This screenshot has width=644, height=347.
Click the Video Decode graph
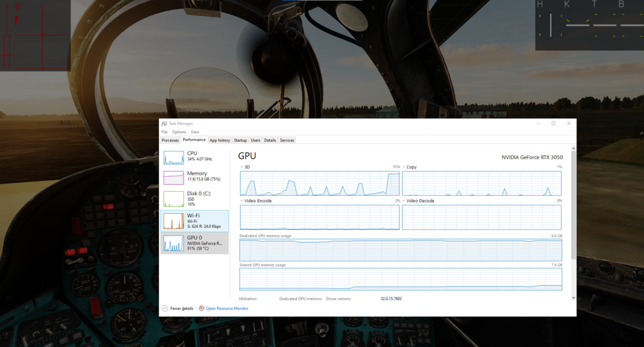(x=481, y=217)
